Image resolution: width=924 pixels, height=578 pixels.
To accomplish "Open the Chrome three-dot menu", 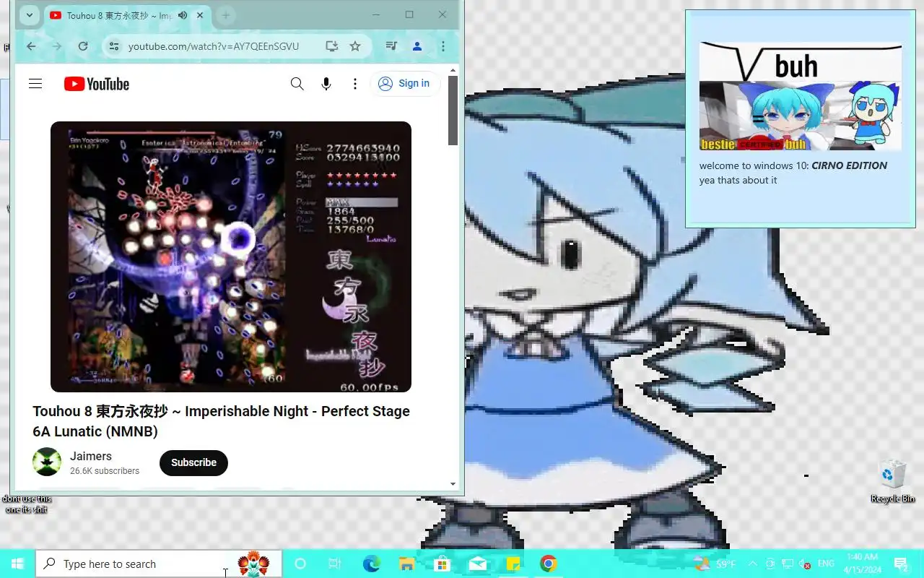I will [x=443, y=46].
